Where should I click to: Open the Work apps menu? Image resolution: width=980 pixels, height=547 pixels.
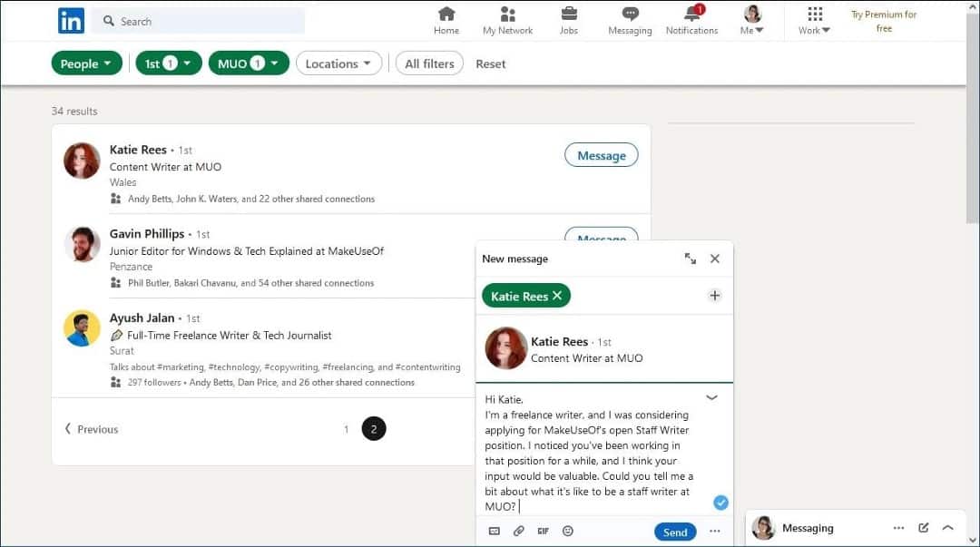[814, 20]
